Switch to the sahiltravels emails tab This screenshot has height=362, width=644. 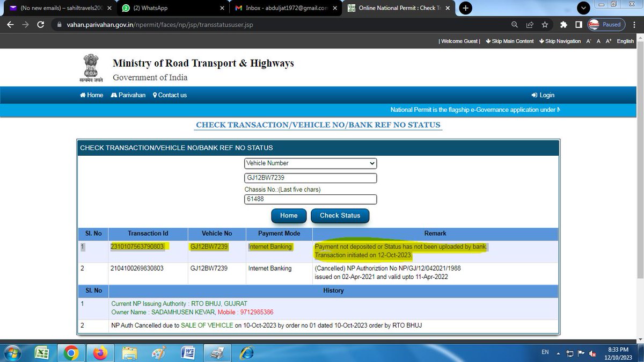58,9
